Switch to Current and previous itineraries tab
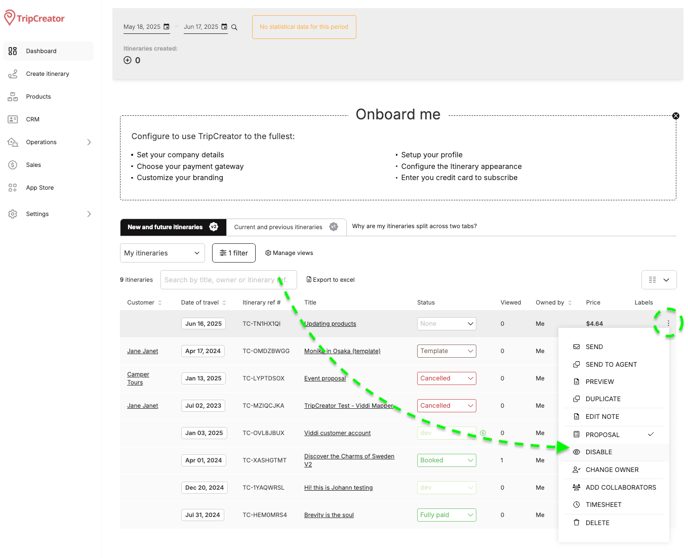The height and width of the screenshot is (558, 688). pos(286,227)
